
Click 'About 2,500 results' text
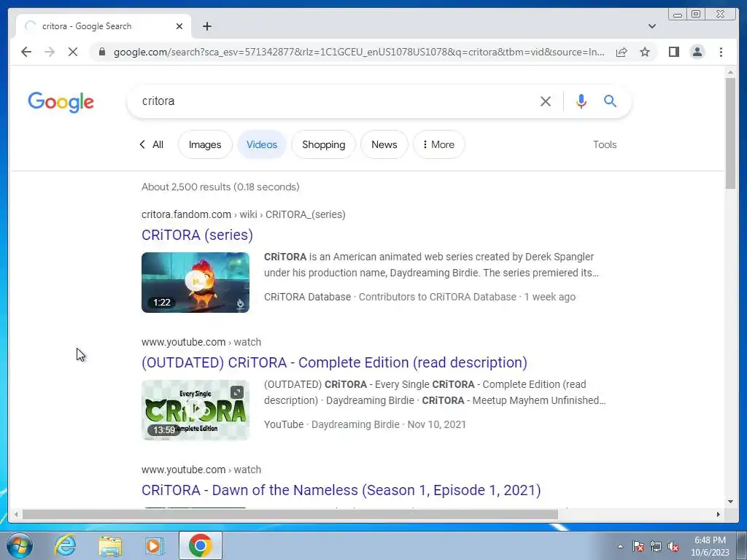220,187
